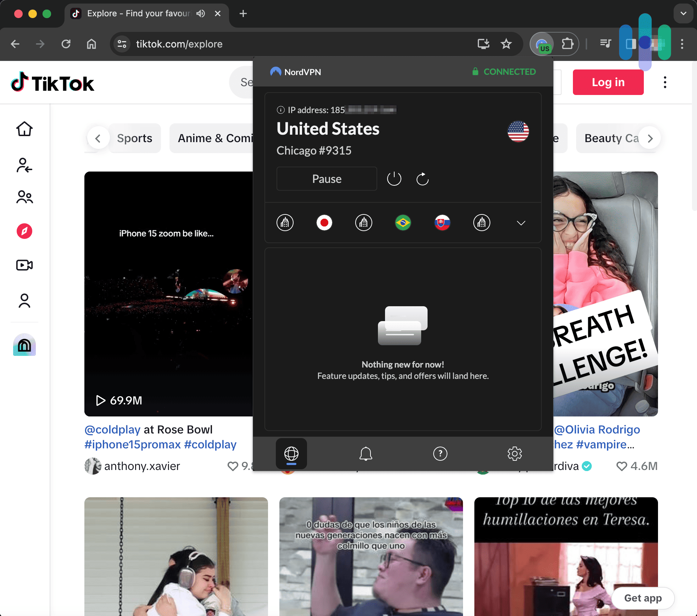Expand the NordVPN server list dropdown
The height and width of the screenshot is (616, 697).
[521, 222]
